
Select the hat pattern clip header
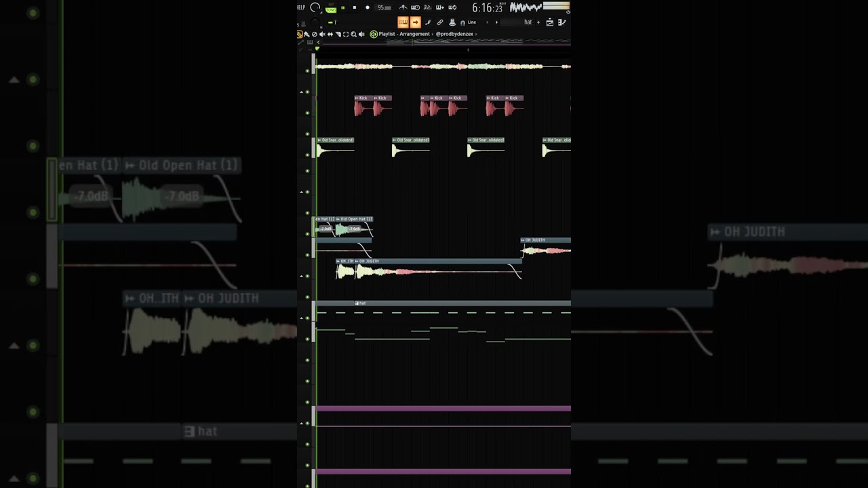tap(444, 303)
